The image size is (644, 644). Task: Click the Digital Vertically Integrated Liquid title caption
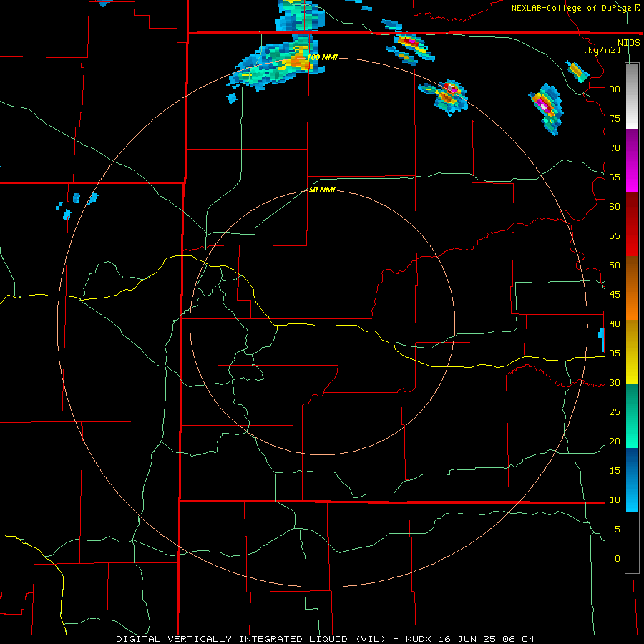point(251,639)
